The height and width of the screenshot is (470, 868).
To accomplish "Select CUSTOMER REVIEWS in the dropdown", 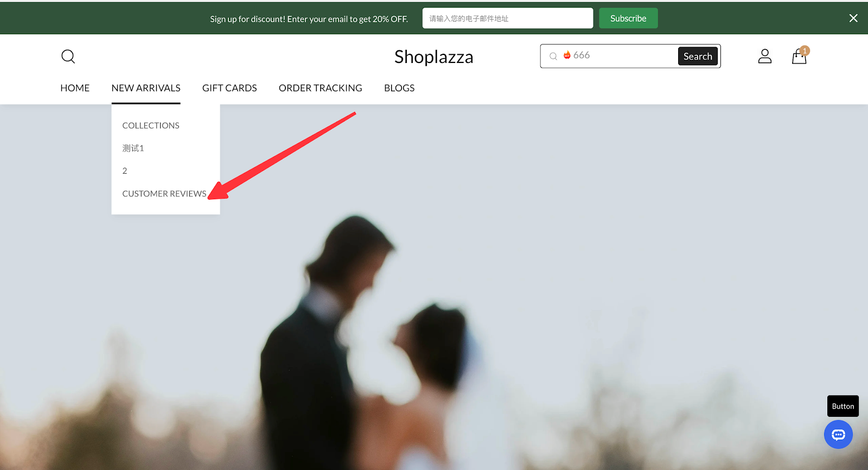I will 164,194.
